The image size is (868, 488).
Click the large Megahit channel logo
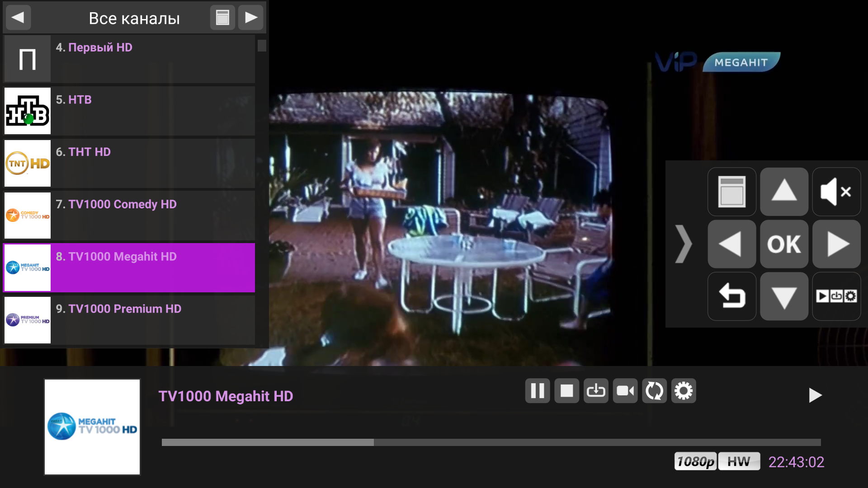coord(92,427)
